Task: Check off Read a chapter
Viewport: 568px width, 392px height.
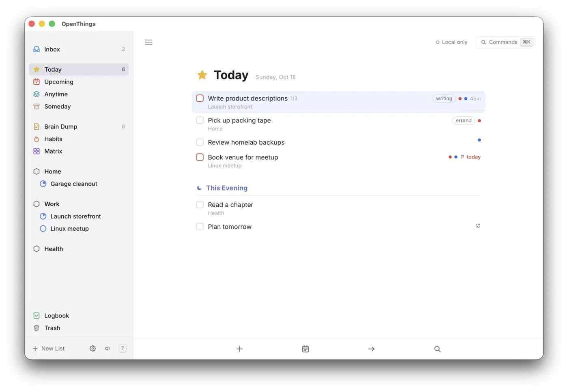Action: (200, 205)
